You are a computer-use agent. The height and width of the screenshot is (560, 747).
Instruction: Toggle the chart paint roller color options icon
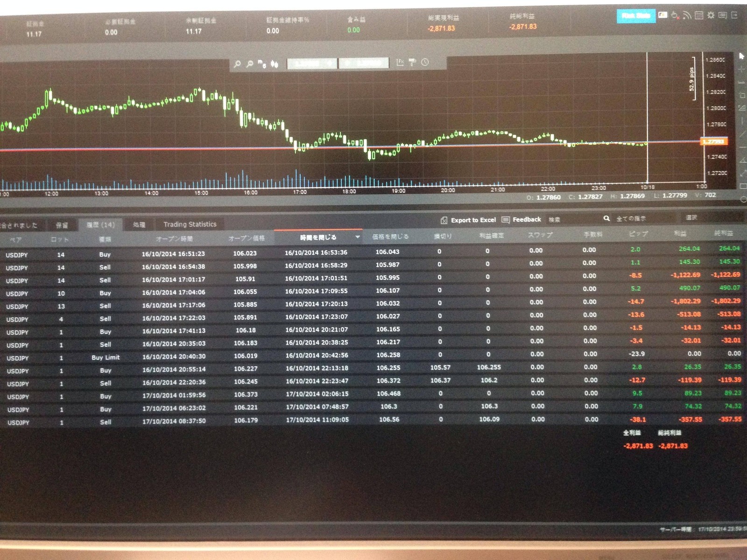coord(412,62)
